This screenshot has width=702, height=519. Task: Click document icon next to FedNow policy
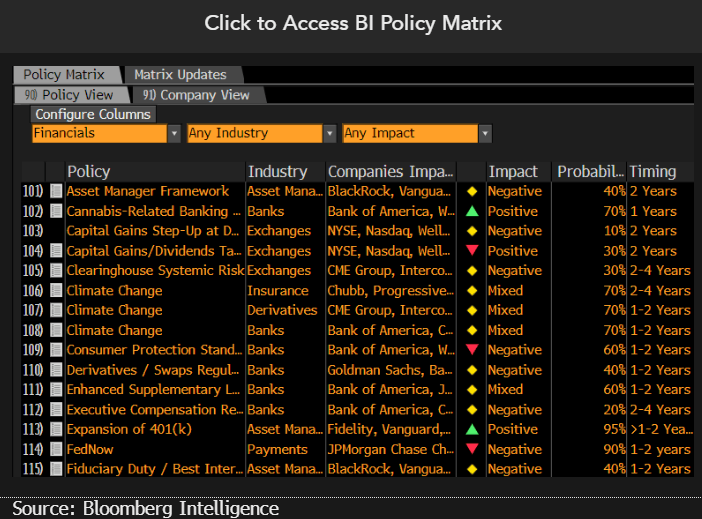(56, 449)
